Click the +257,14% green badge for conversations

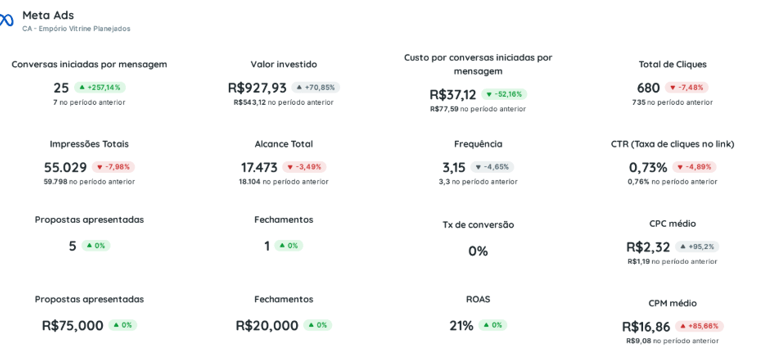click(100, 88)
